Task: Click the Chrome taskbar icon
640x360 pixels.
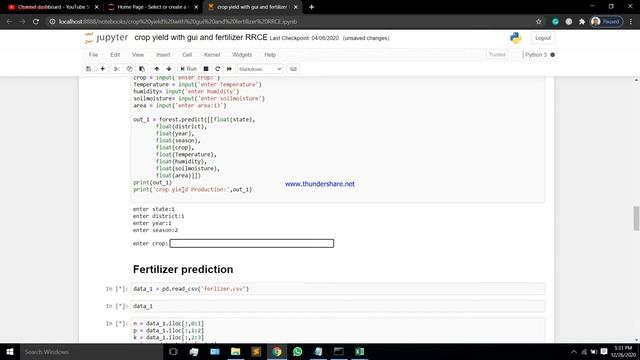Action: pyautogui.click(x=277, y=351)
